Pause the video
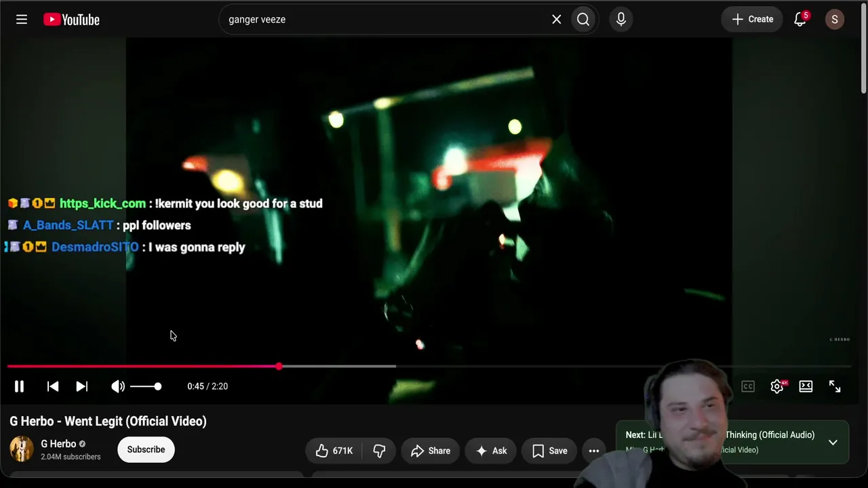The image size is (868, 488). click(19, 386)
